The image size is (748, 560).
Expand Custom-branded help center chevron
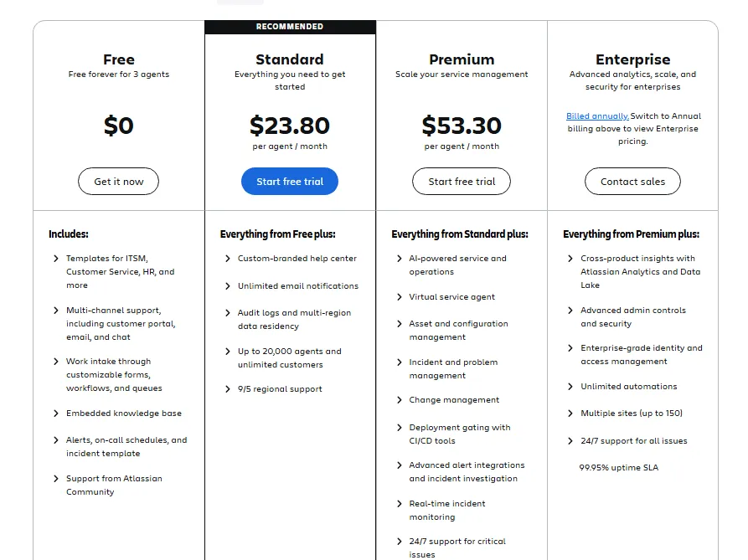(228, 259)
